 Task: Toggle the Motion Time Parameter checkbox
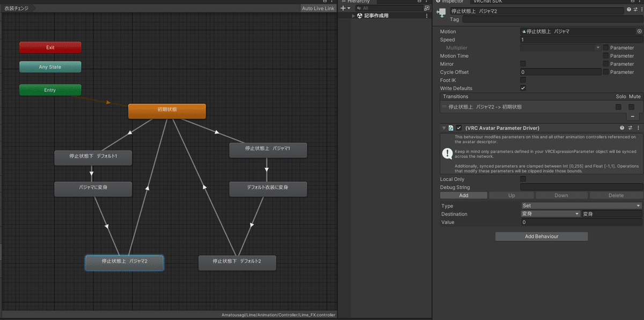tap(606, 56)
